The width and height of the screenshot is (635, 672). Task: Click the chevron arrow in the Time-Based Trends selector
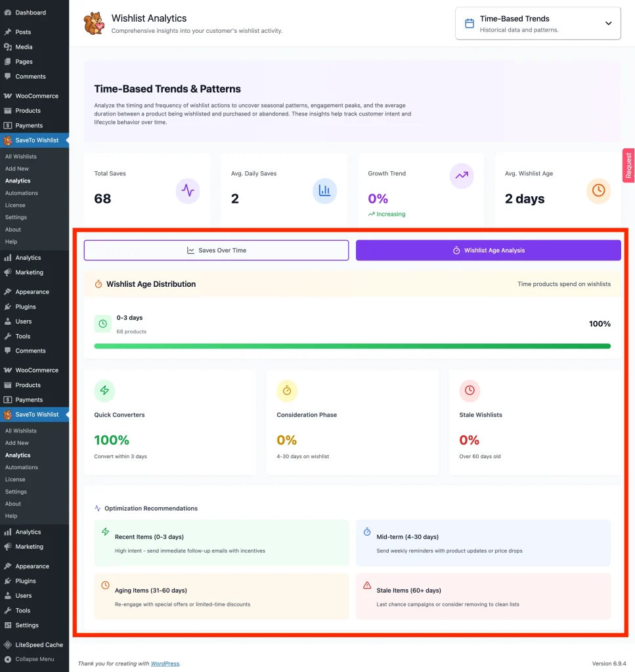(608, 24)
